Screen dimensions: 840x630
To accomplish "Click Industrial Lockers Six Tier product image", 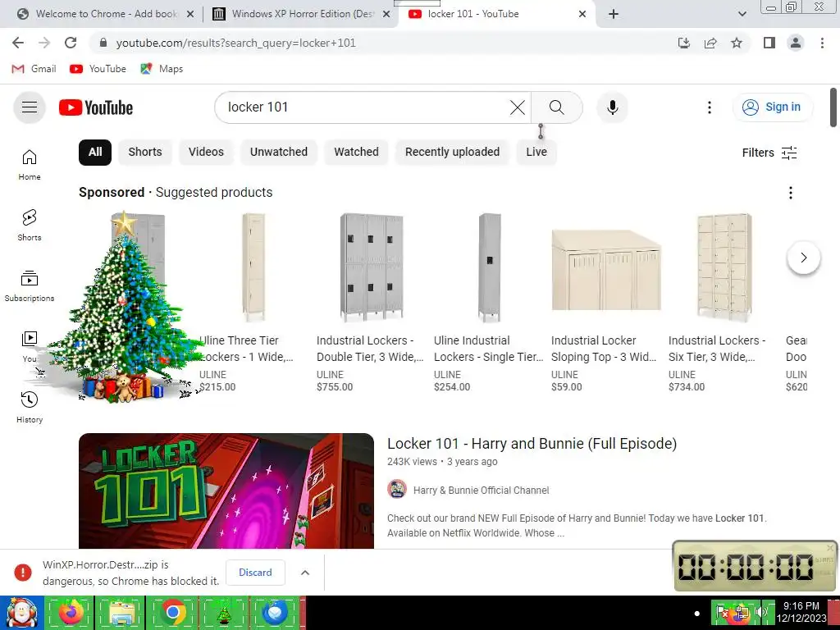I will 724,268.
